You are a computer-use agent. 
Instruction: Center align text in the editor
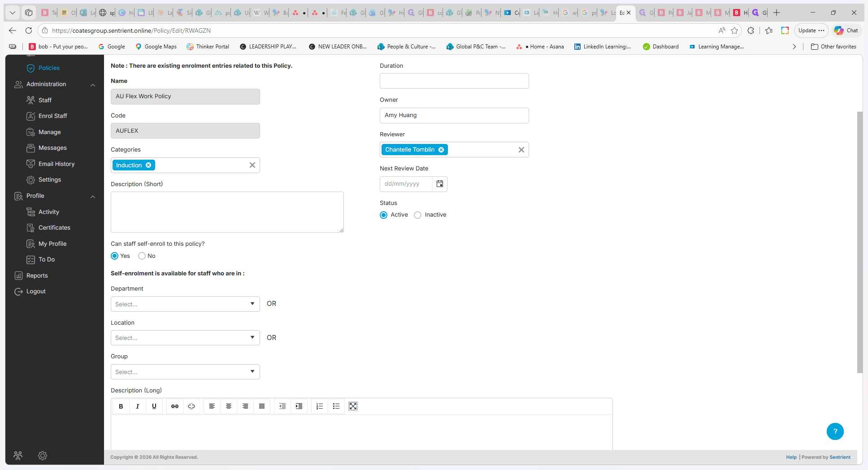click(x=229, y=406)
